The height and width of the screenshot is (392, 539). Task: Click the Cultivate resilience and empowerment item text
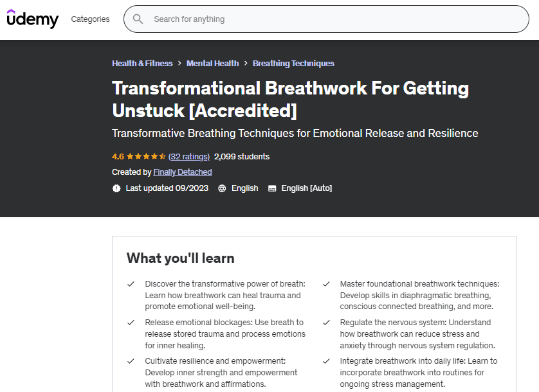[221, 373]
